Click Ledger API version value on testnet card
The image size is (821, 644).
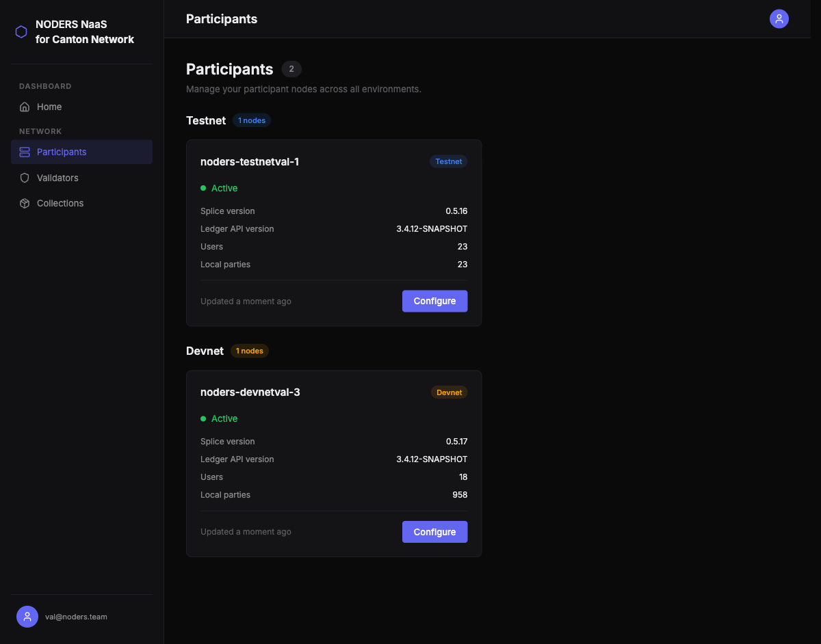(x=432, y=229)
